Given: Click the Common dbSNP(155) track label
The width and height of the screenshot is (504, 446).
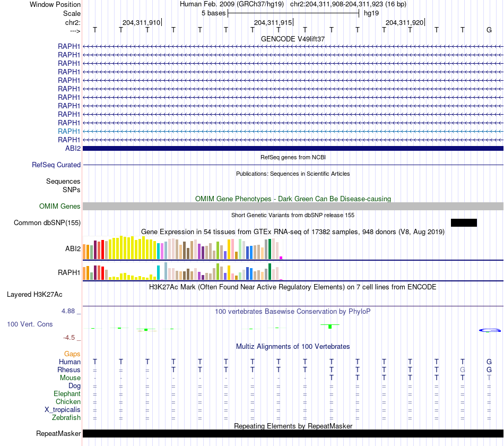Looking at the screenshot, I should tap(47, 222).
